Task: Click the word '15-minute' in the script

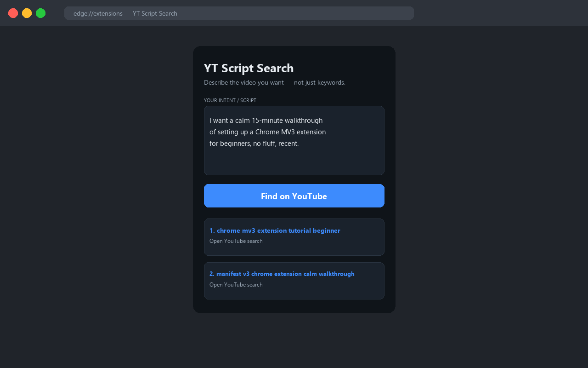Action: tap(267, 121)
